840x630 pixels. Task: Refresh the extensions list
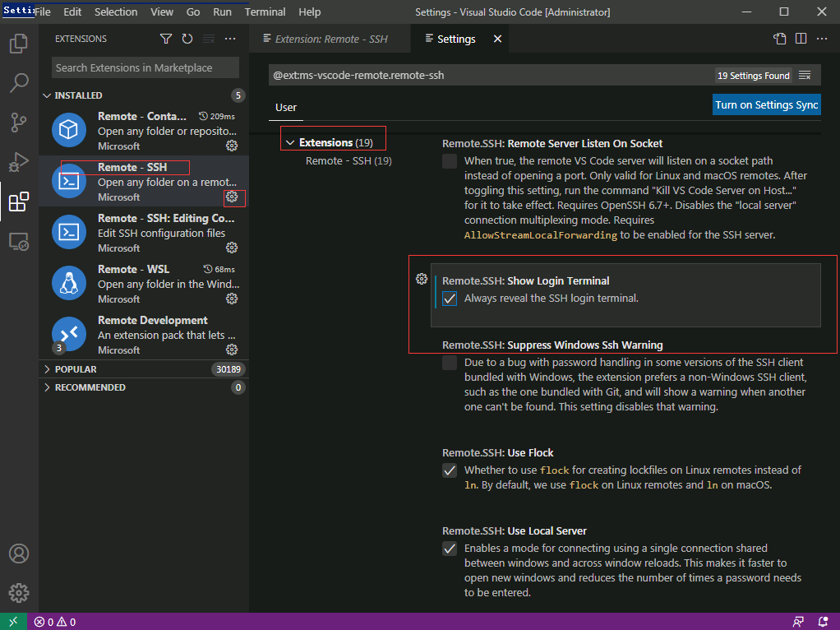coord(187,39)
